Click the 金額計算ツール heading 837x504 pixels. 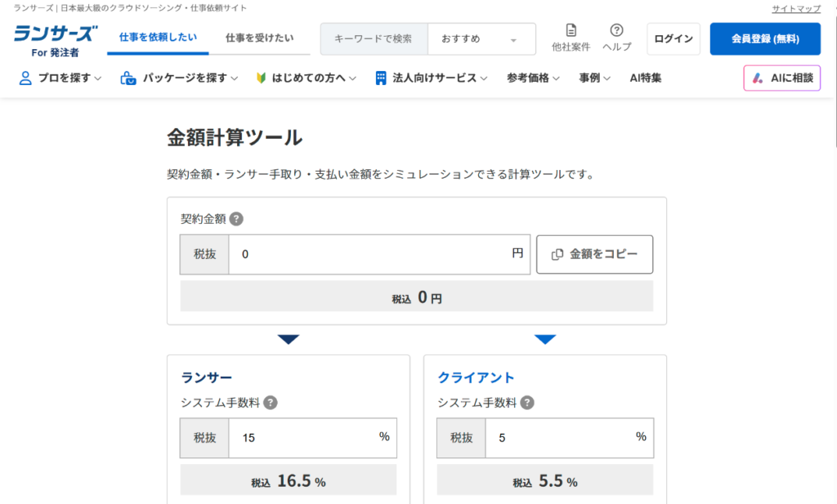(235, 137)
